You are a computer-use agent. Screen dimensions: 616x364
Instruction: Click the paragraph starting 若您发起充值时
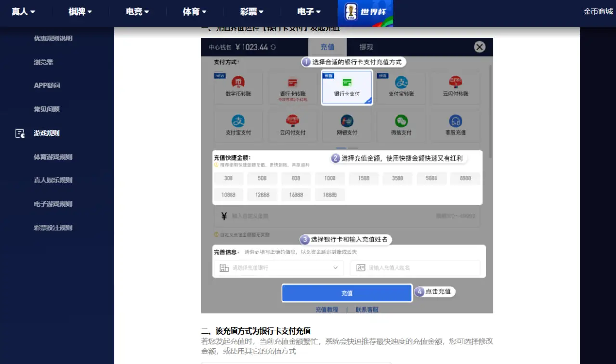[347, 346]
